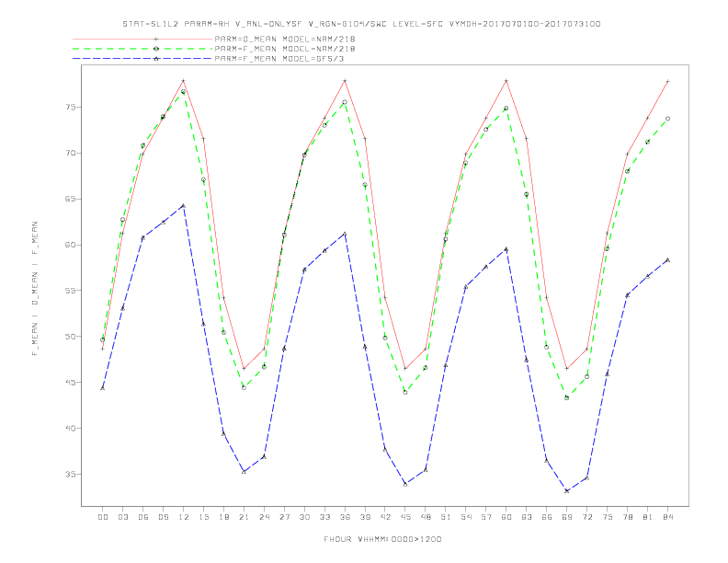Click x-axis forecast hour label 24
Image resolution: width=728 pixels, height=563 pixels.
click(264, 517)
